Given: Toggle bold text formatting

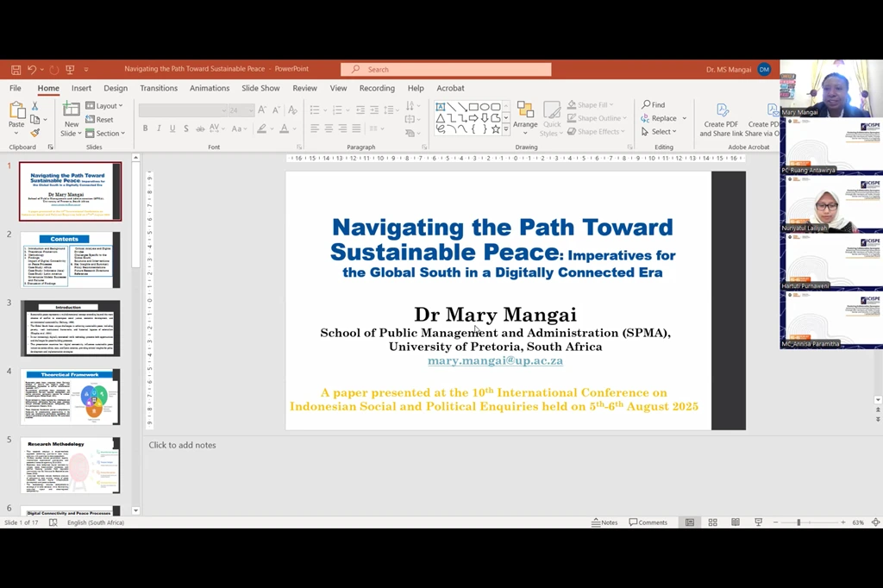Looking at the screenshot, I should [x=145, y=129].
